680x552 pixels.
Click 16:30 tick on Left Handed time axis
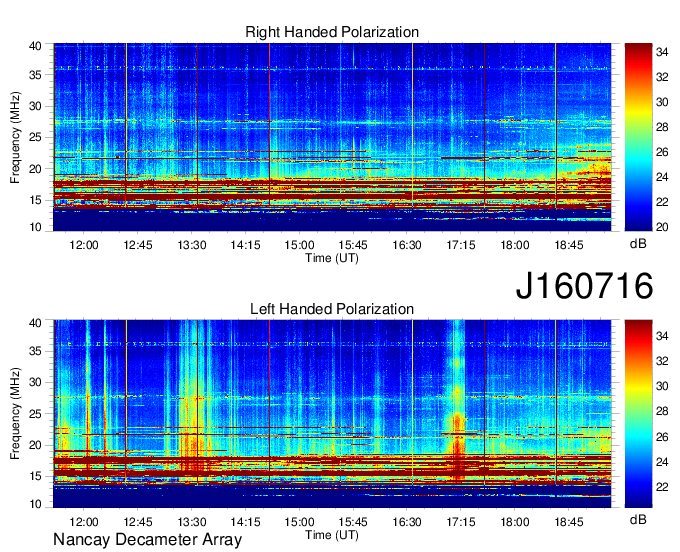407,522
